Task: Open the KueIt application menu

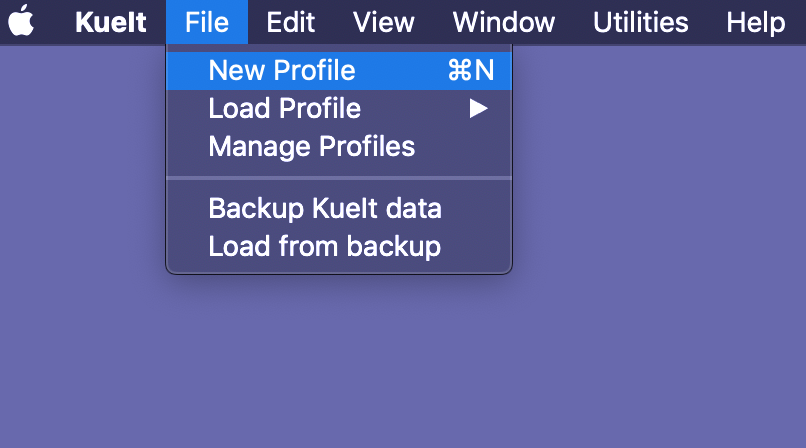Action: tap(111, 22)
